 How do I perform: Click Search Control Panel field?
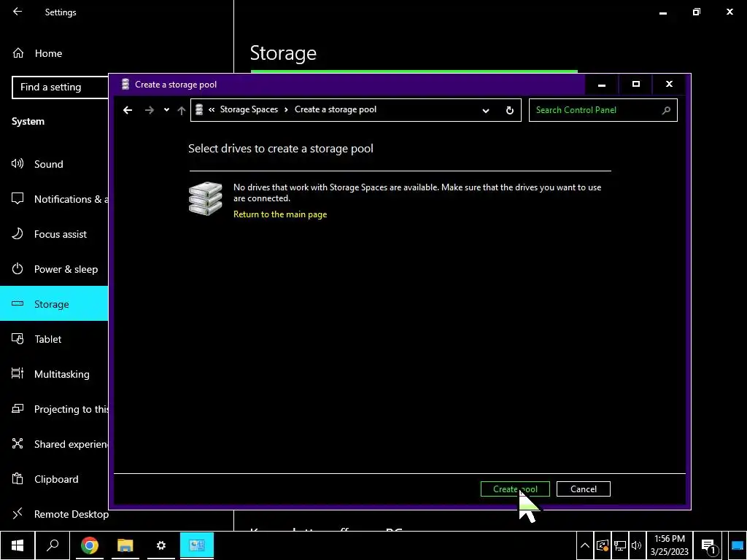pos(603,110)
